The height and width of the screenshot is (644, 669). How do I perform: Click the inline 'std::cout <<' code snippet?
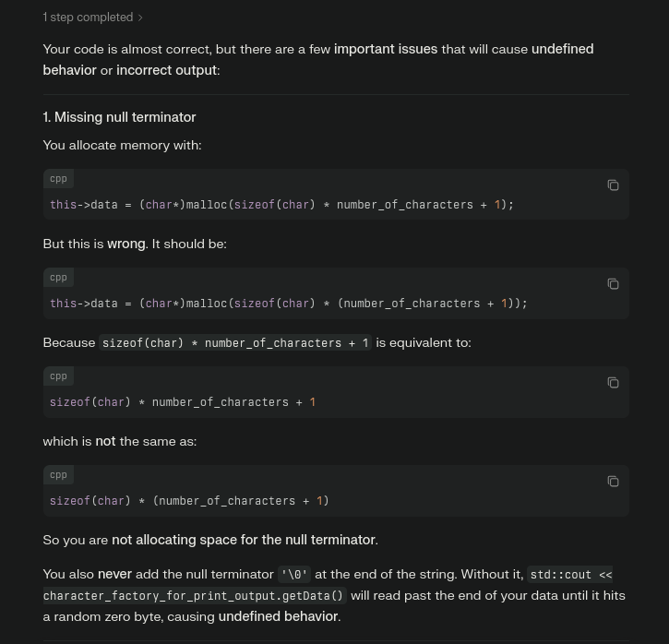coord(570,575)
